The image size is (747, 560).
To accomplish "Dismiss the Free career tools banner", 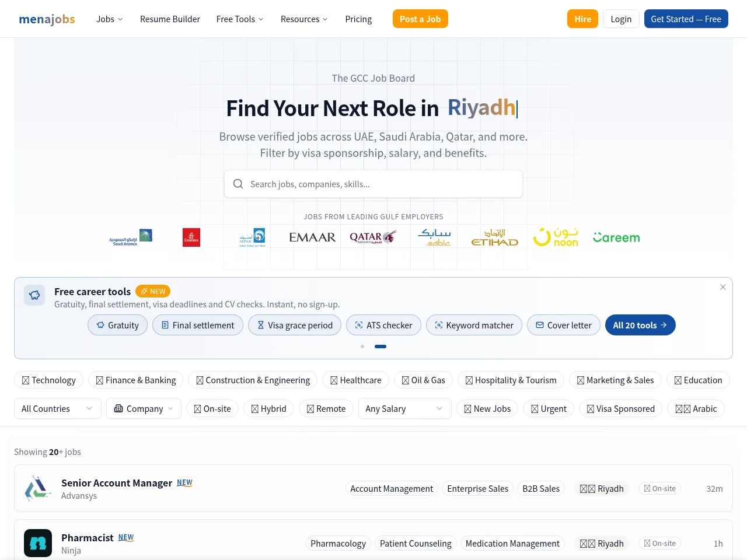I will tap(723, 287).
